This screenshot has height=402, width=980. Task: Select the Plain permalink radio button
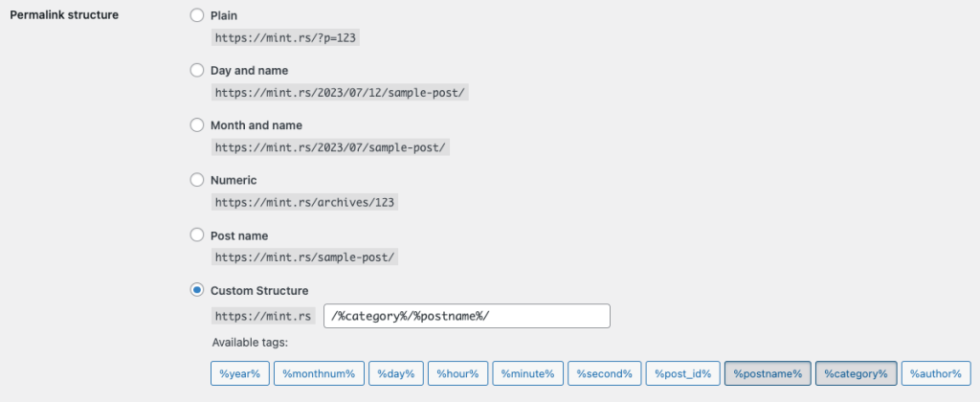(x=197, y=15)
